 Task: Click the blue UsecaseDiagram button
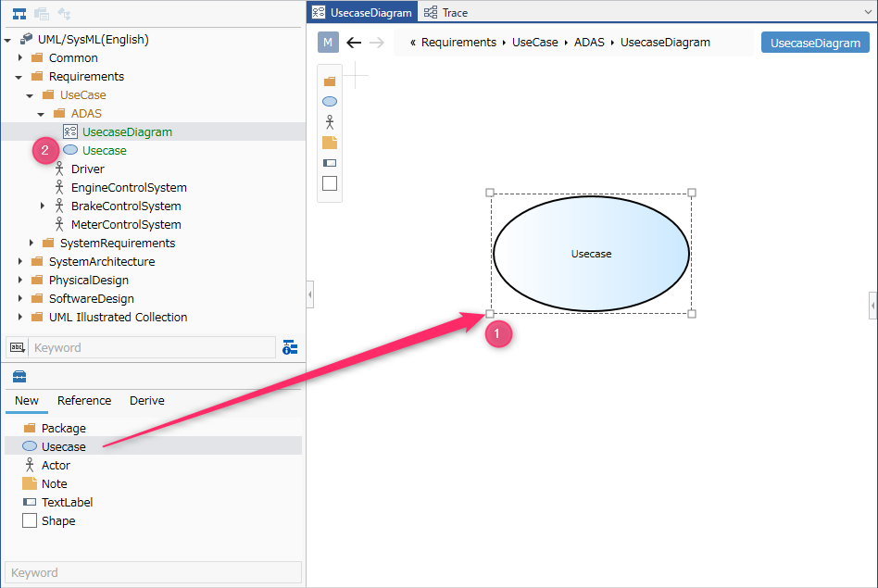point(815,43)
